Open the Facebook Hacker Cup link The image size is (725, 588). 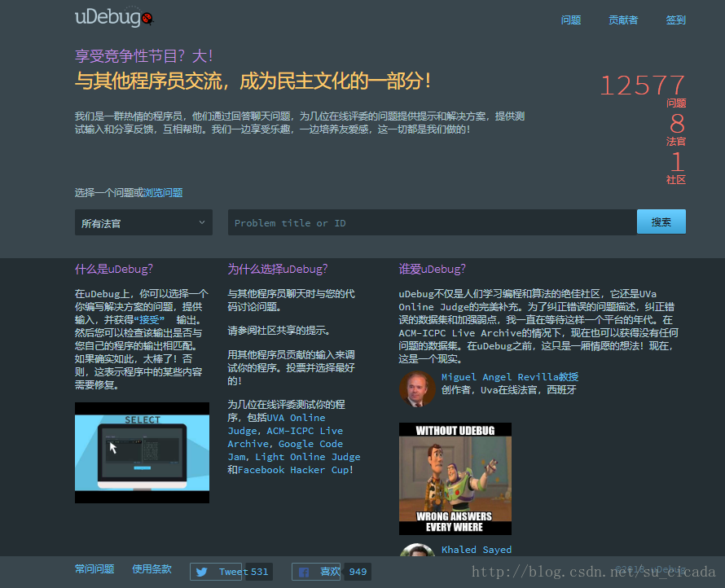293,470
